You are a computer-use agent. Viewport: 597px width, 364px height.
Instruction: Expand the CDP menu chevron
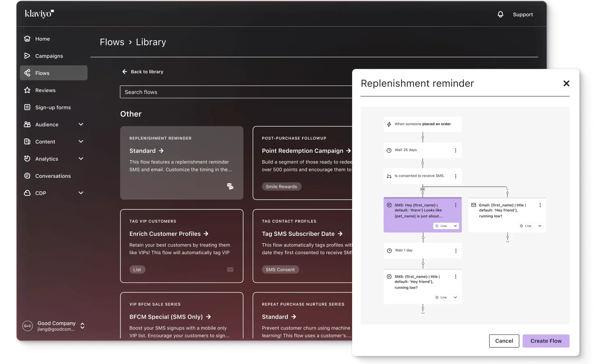point(81,193)
